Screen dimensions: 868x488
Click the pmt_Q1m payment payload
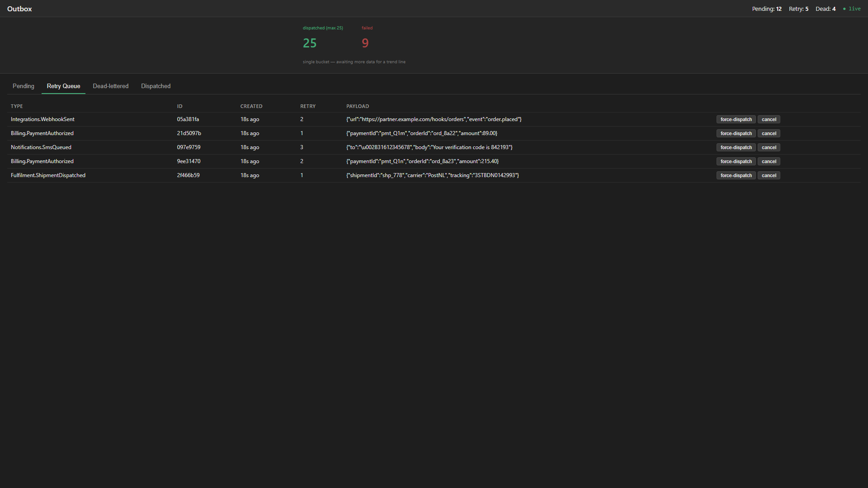pos(422,133)
